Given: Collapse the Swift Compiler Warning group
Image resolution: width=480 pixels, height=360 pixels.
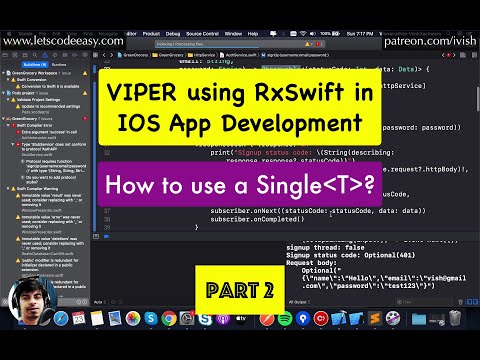Looking at the screenshot, I should 8,189.
